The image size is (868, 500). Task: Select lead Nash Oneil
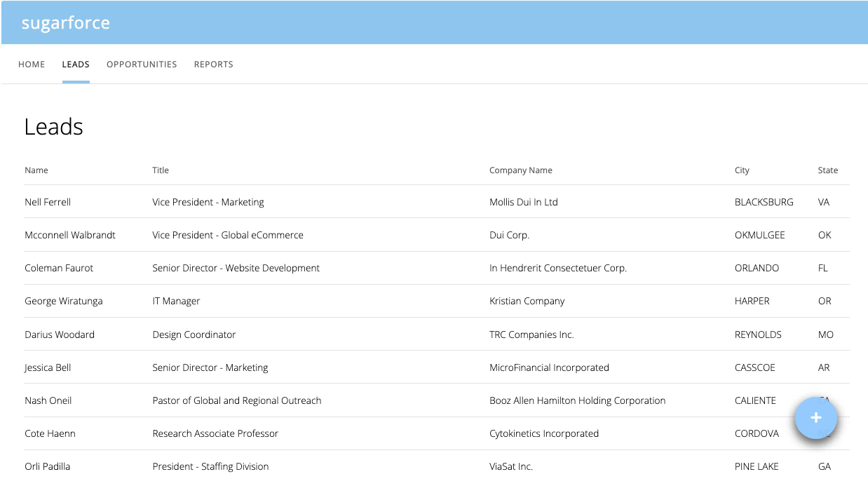[x=48, y=400]
